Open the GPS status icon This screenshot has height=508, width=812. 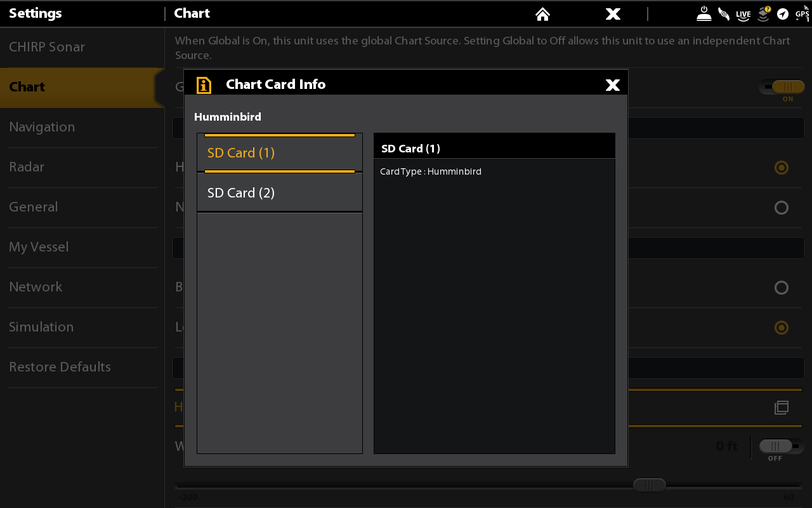pos(802,14)
